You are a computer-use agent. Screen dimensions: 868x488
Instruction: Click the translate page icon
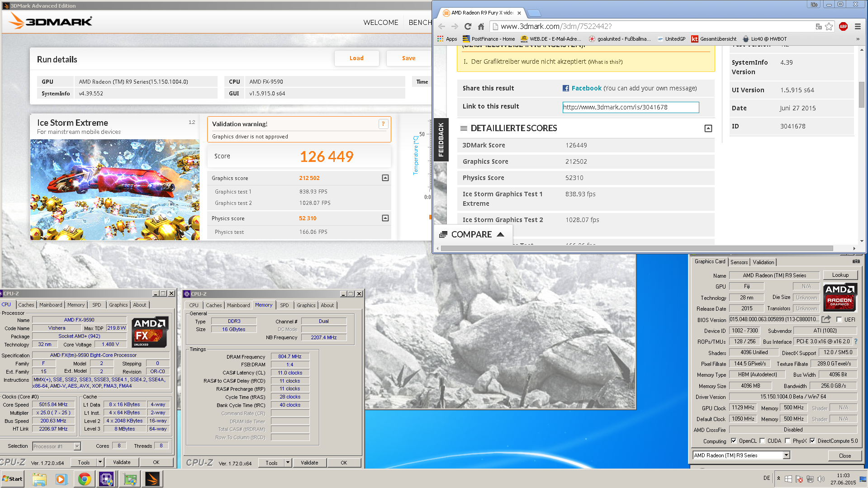click(x=818, y=27)
